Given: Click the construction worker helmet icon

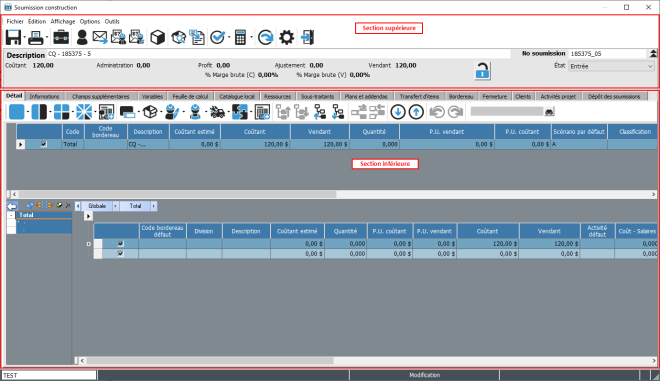Looking at the screenshot, I should (195, 112).
